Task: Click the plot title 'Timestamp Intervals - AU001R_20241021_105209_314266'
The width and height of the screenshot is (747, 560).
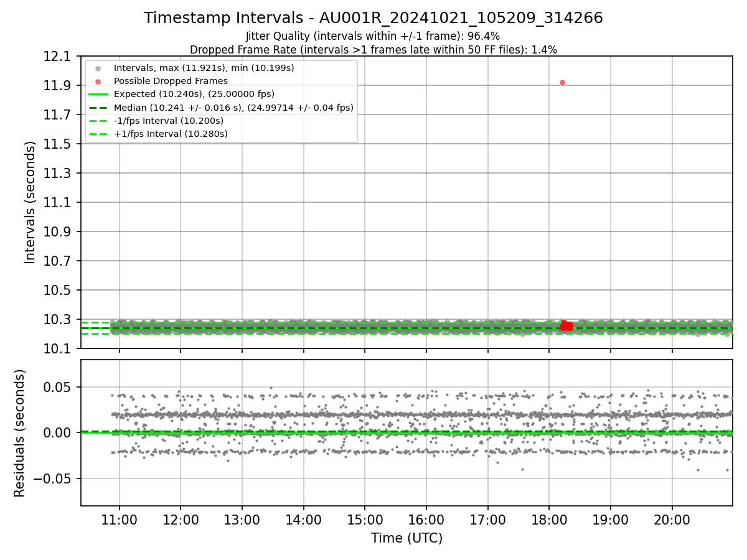Action: [374, 18]
